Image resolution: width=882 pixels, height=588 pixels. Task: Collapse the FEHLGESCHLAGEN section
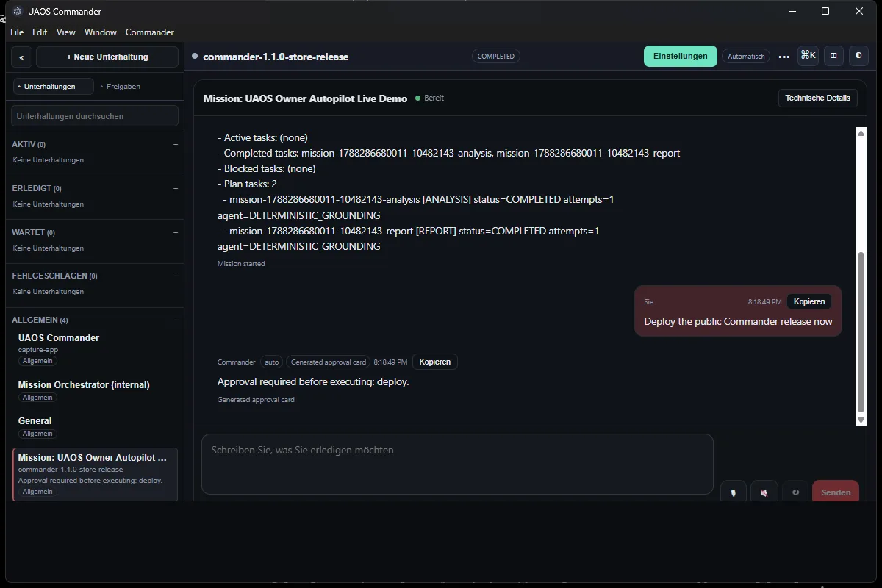pos(176,276)
